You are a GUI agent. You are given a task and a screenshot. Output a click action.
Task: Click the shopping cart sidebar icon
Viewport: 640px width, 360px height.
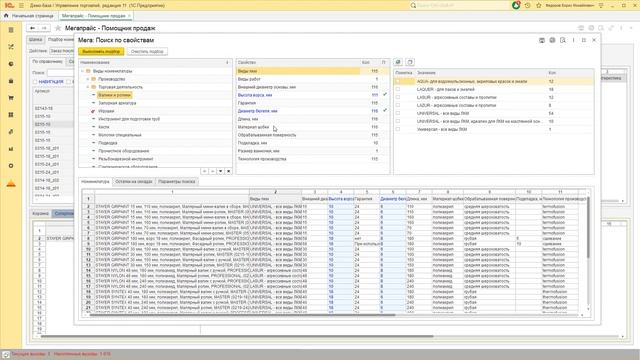point(11,98)
